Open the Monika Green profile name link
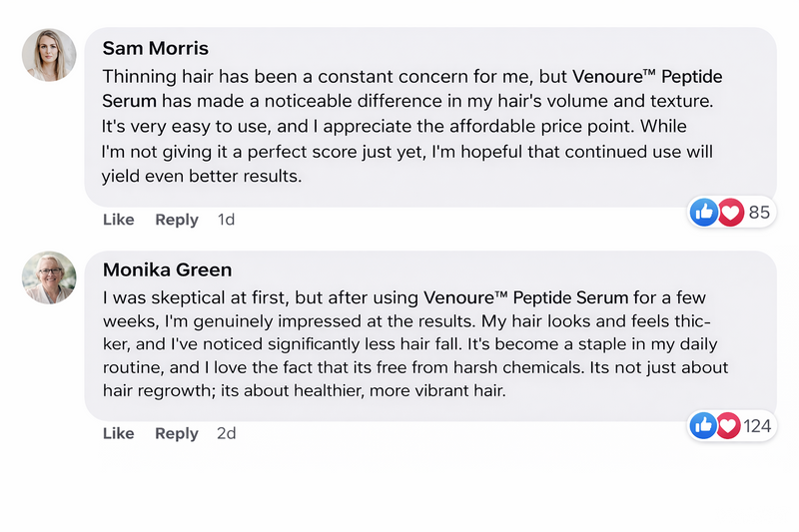Screen dimensions: 799x532 click(167, 269)
